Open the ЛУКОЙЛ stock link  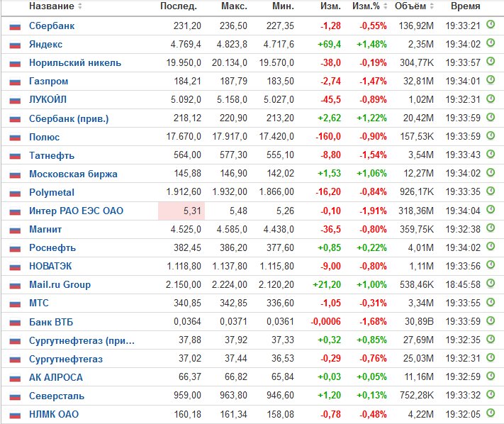[x=48, y=100]
